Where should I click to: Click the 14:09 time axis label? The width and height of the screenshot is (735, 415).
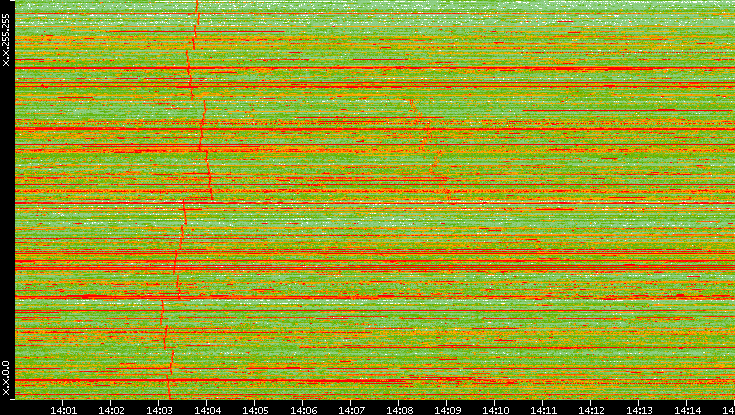pos(447,410)
